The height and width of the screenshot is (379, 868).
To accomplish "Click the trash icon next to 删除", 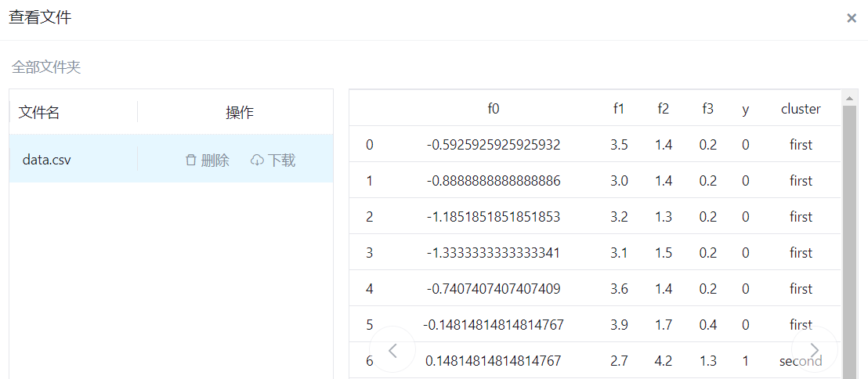I will (x=190, y=161).
